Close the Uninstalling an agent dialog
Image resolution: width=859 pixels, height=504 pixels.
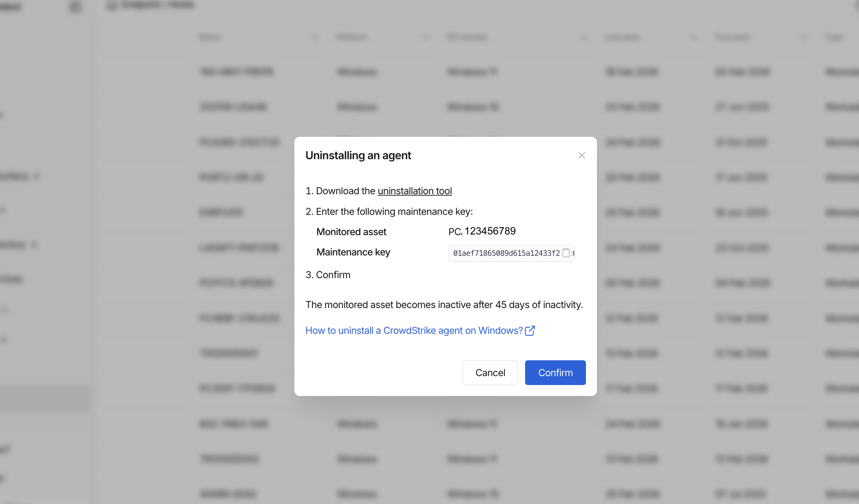click(581, 156)
